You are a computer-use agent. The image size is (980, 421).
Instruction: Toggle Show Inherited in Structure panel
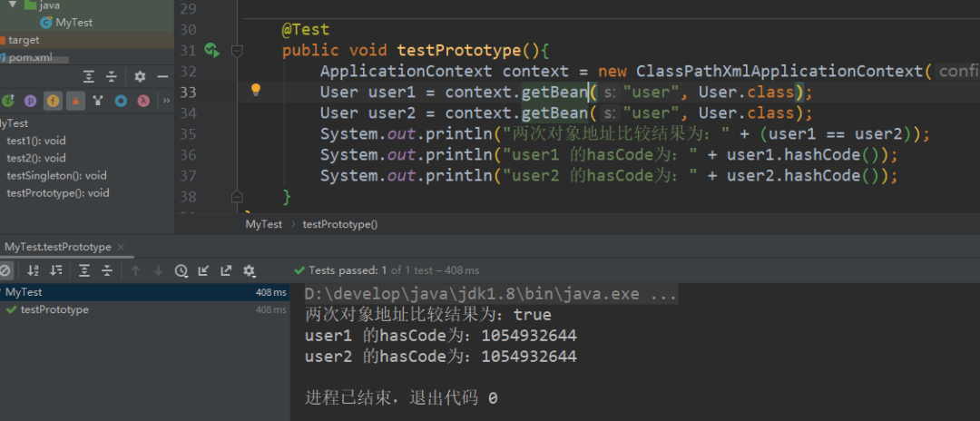[x=8, y=100]
